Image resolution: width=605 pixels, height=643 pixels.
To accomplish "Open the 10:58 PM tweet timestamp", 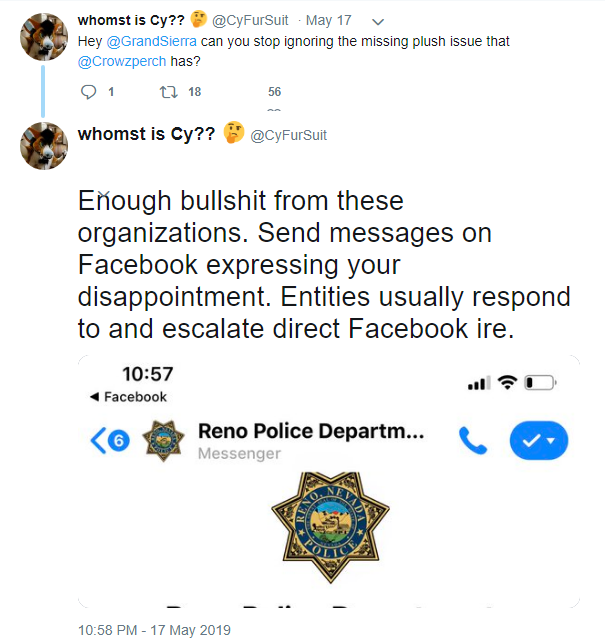I will coord(154,630).
